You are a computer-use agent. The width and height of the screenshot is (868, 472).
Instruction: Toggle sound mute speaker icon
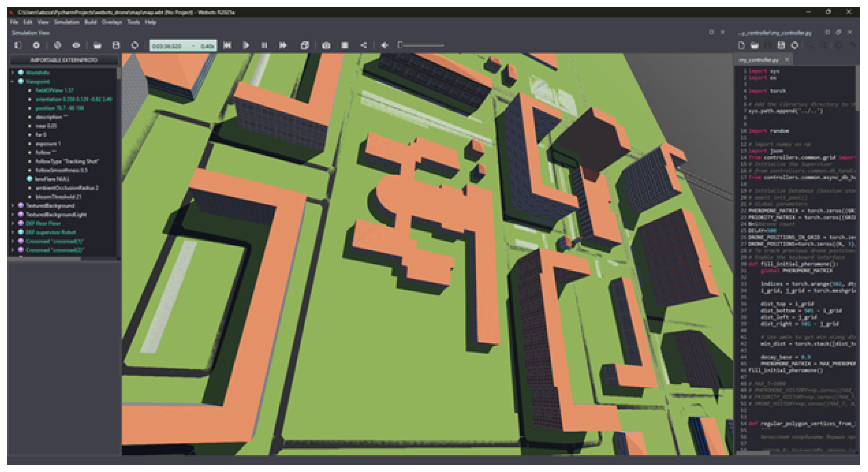pyautogui.click(x=385, y=45)
